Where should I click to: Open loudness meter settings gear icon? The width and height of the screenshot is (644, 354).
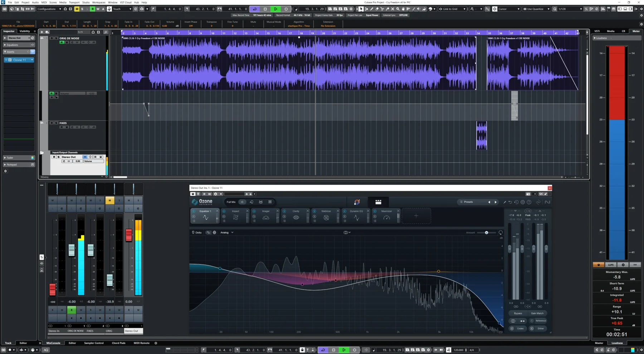623,265
